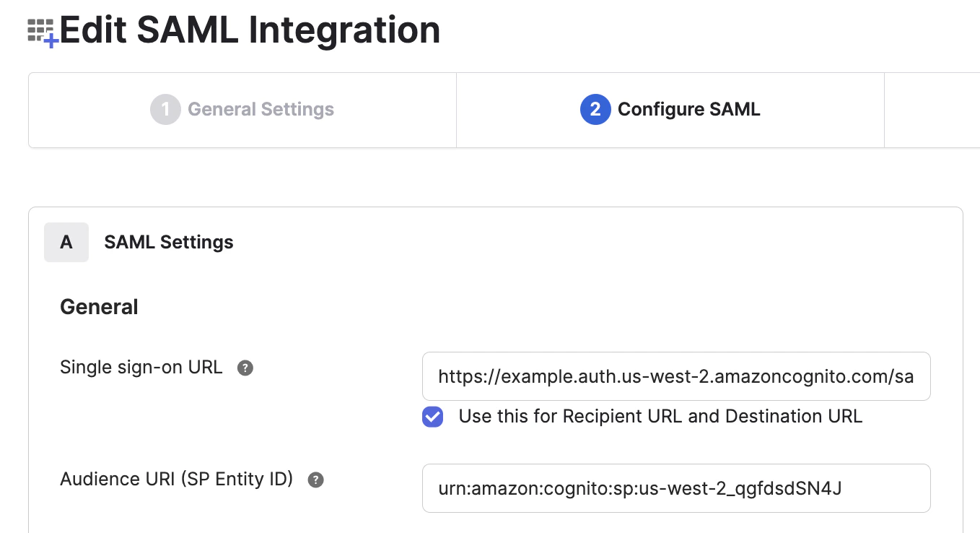
Task: Click 'Use this for Recipient URL and Destination URL' label
Action: click(660, 417)
